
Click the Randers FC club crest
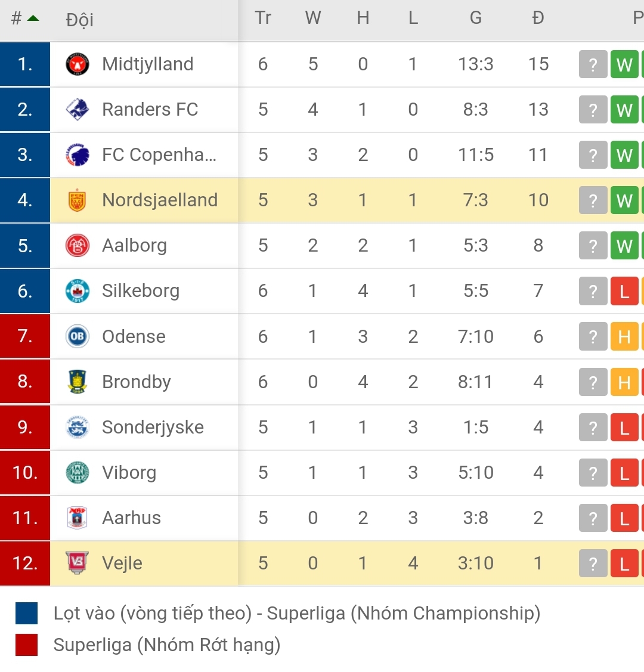click(x=78, y=109)
